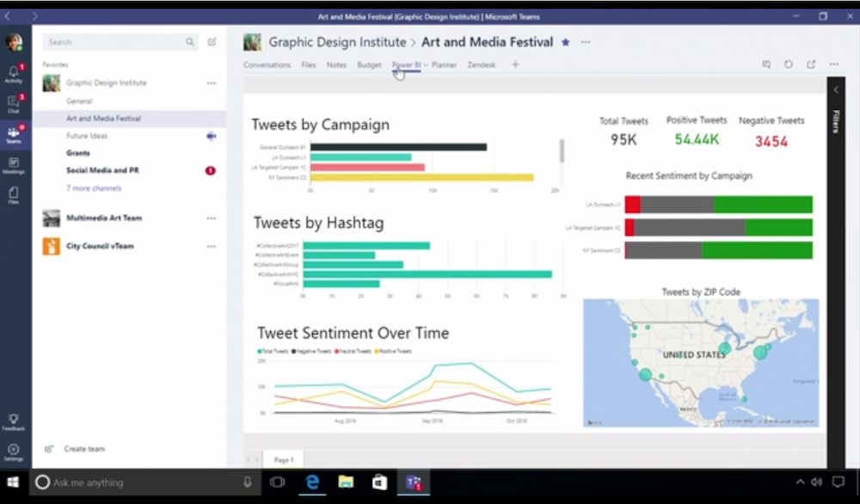
Task: Open Power BI tab dropdown arrow
Action: (x=427, y=65)
